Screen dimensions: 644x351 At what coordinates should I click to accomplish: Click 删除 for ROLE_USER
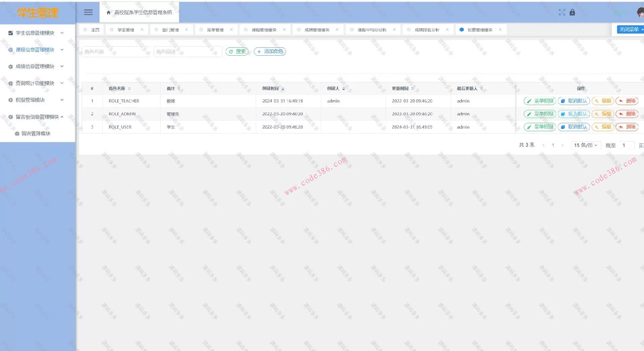point(627,127)
